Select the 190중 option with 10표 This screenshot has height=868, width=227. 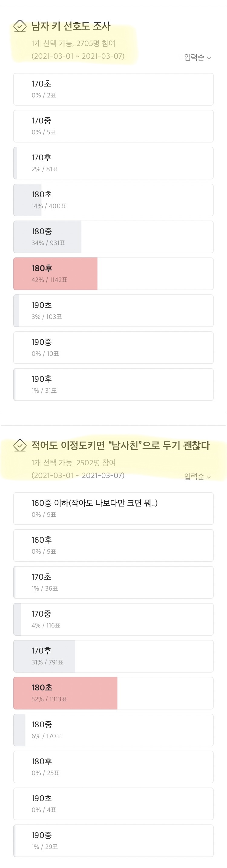(113, 348)
